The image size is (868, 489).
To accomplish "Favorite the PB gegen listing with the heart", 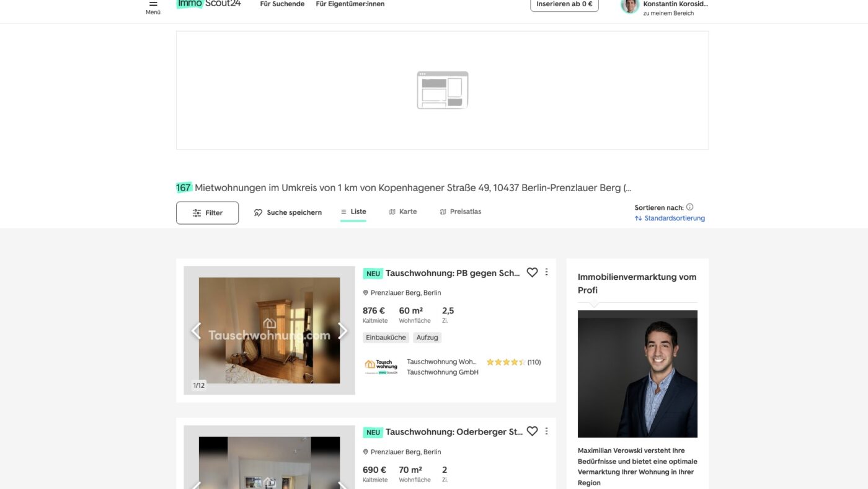I will 532,272.
